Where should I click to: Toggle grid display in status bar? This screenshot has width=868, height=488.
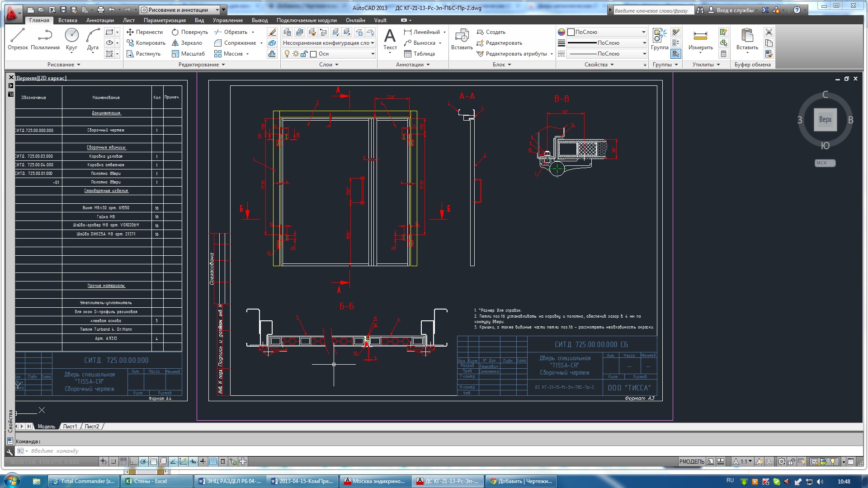coord(123,461)
